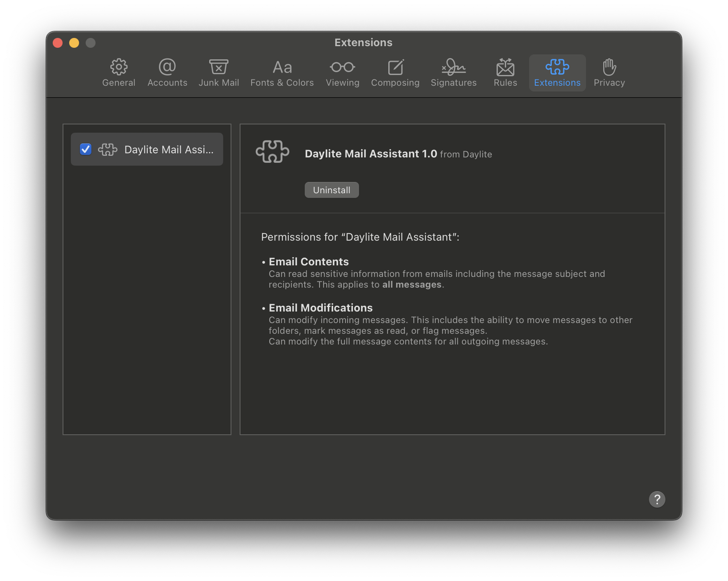
Task: Click the Daylite Mail Assistant 1.0 heading
Action: [371, 154]
